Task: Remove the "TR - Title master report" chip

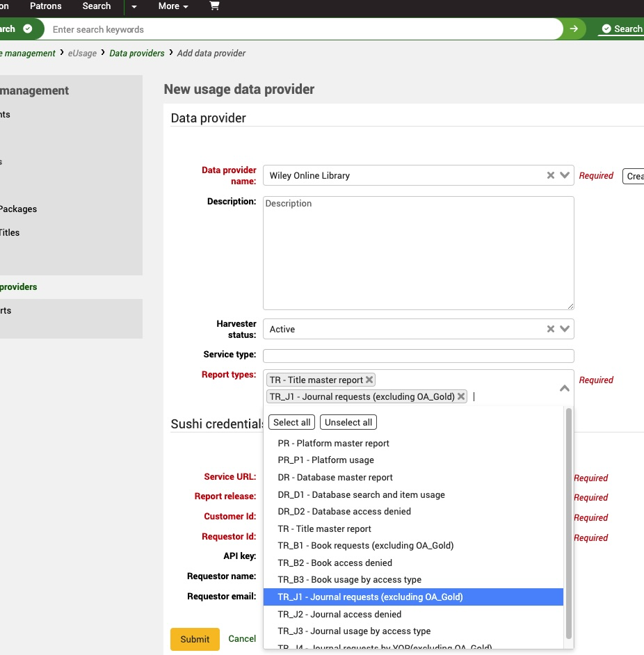Action: click(x=369, y=379)
